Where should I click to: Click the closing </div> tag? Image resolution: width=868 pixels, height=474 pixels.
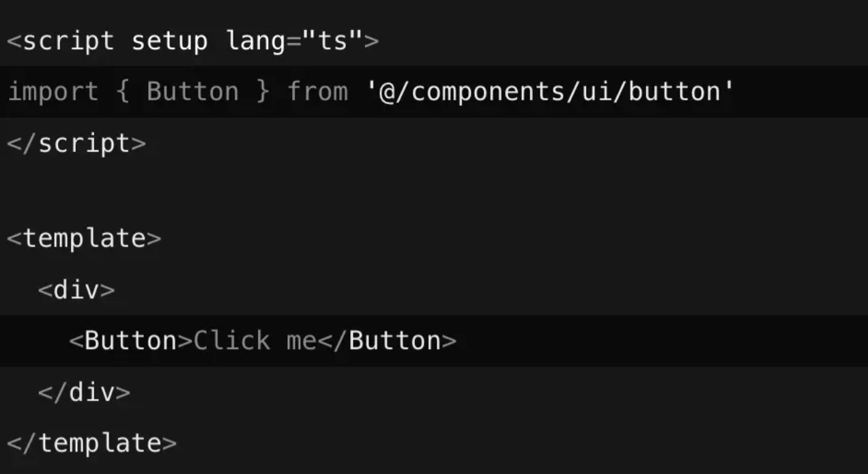pyautogui.click(x=84, y=392)
